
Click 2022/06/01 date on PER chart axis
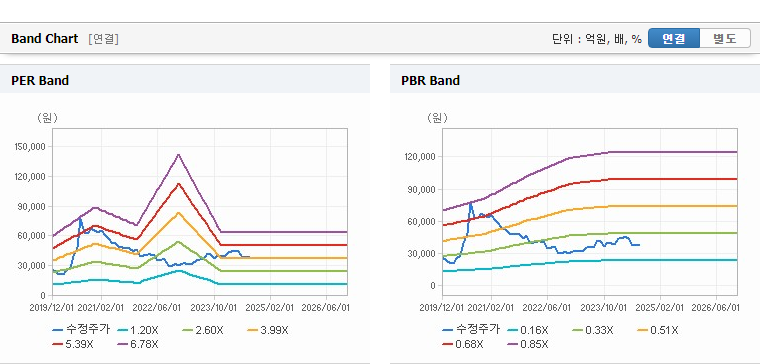[157, 308]
